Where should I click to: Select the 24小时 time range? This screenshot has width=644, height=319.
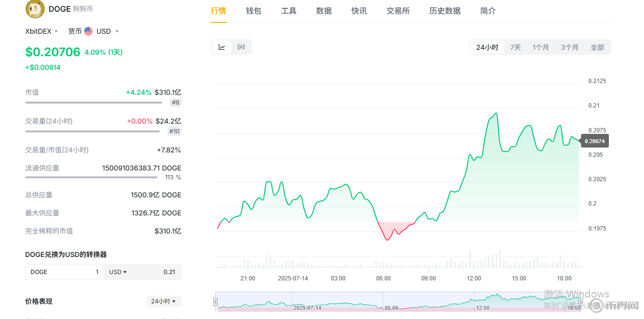[x=487, y=47]
